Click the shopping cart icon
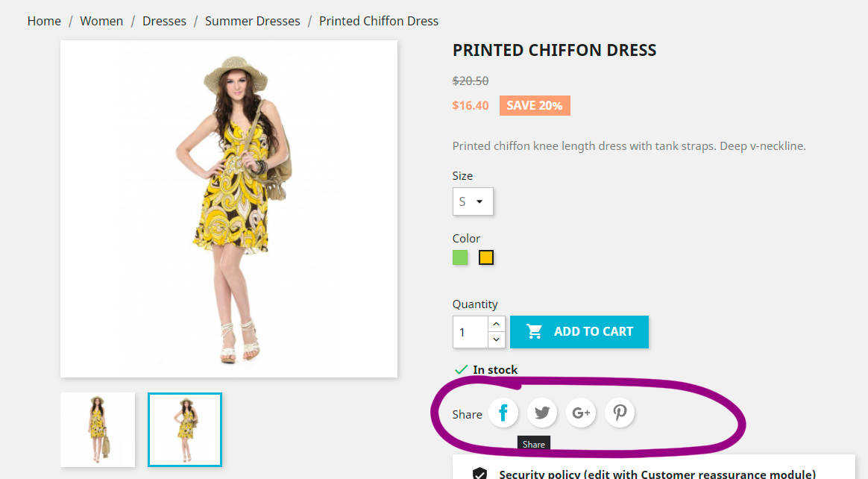868x479 pixels. pyautogui.click(x=535, y=331)
